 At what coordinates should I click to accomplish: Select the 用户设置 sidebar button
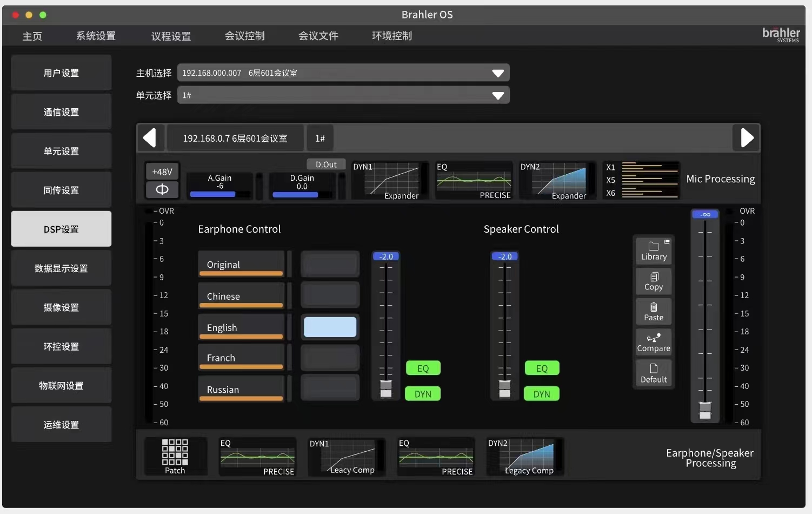(x=61, y=73)
